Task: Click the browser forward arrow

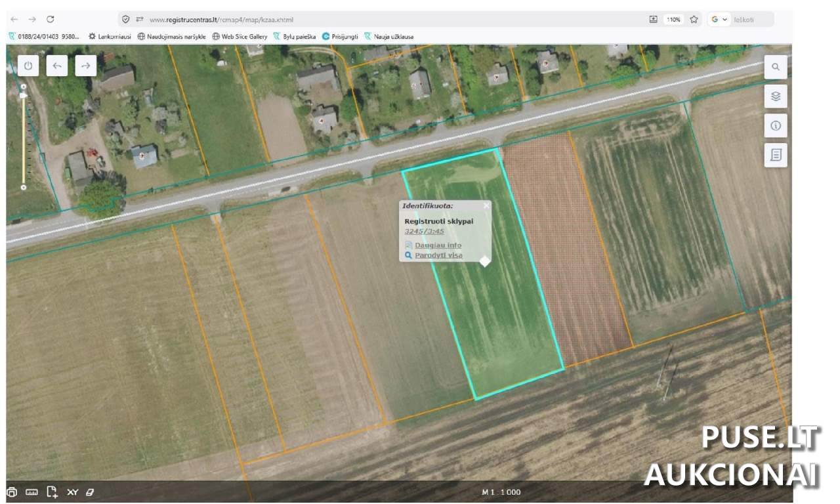Action: [x=32, y=20]
